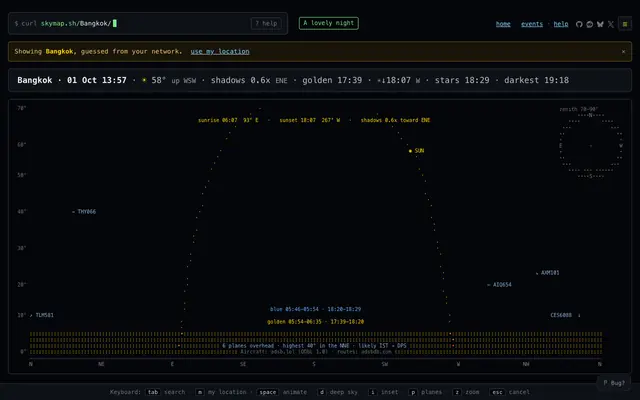The width and height of the screenshot is (640, 400).
Task: Select the CES6088 plane marker
Action: click(565, 315)
